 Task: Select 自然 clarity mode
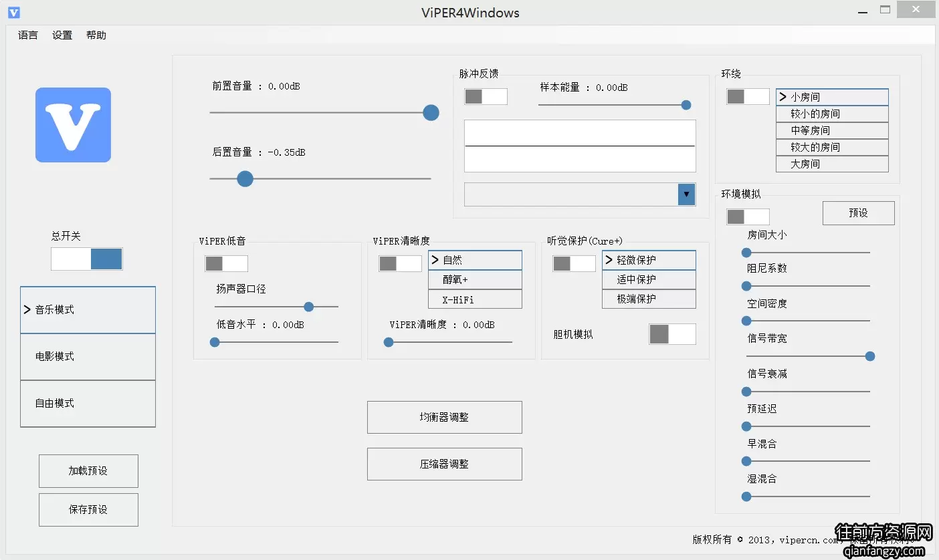pos(475,260)
